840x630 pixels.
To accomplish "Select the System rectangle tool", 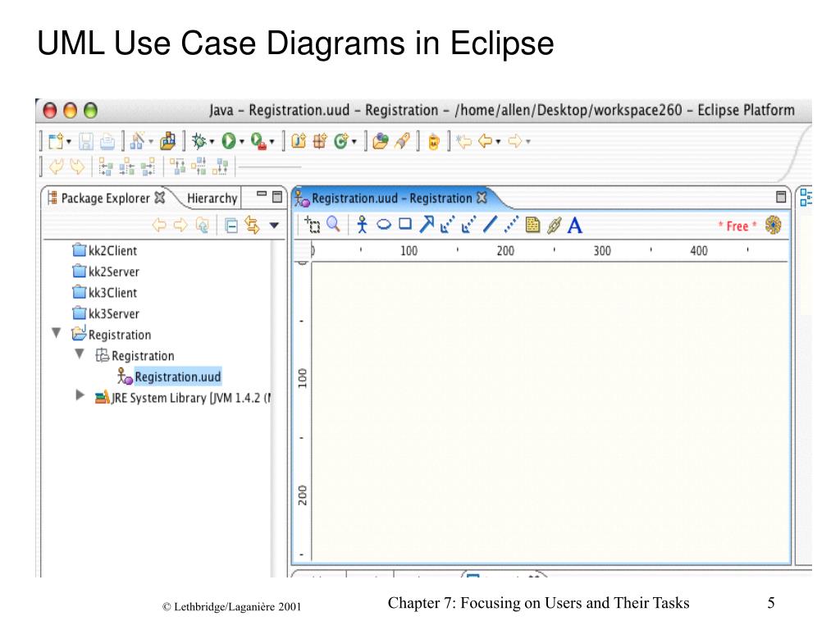I will (405, 224).
